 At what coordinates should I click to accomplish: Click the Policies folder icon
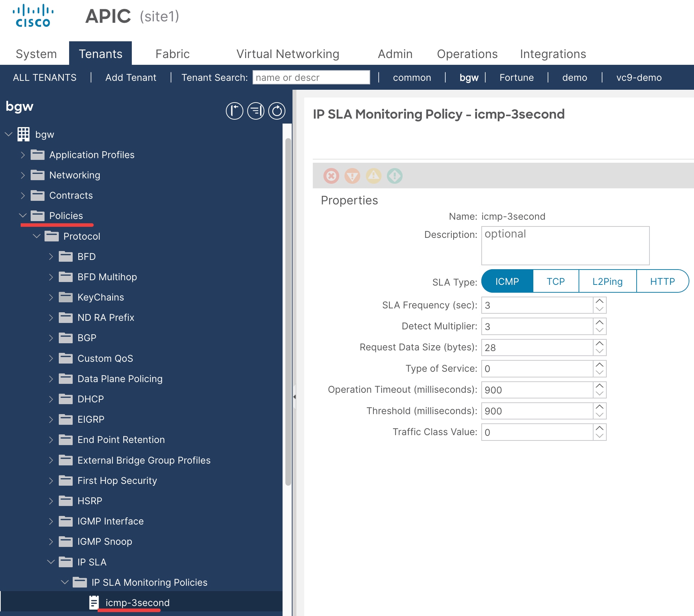pos(37,216)
